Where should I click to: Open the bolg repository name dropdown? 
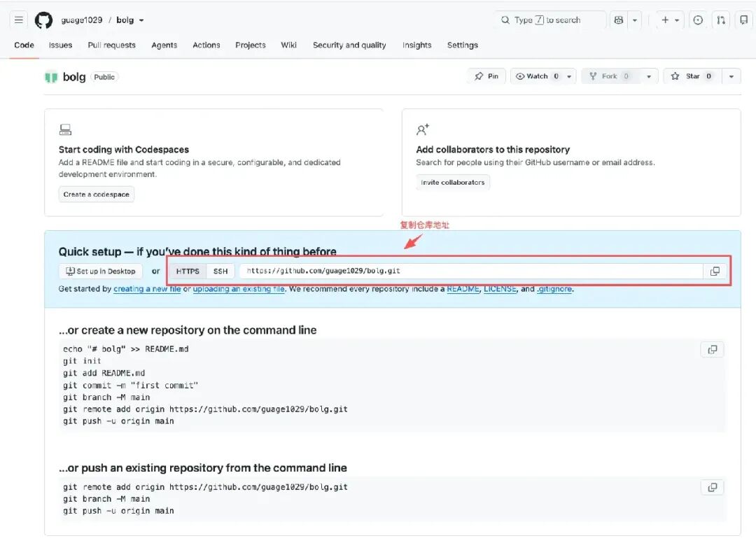tap(129, 20)
